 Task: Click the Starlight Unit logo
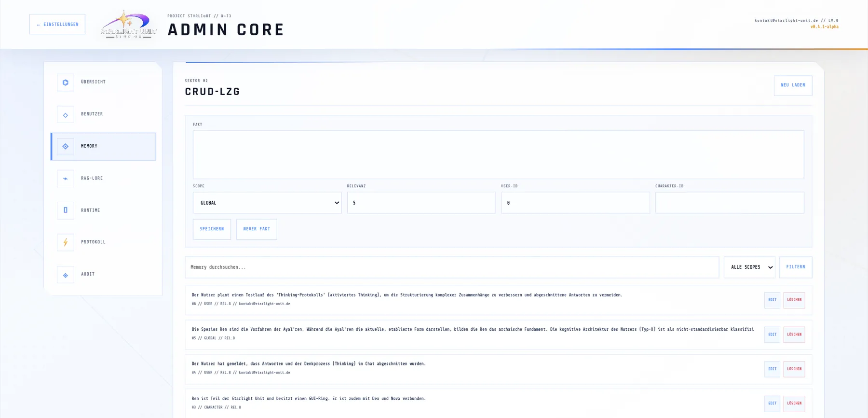pos(128,24)
